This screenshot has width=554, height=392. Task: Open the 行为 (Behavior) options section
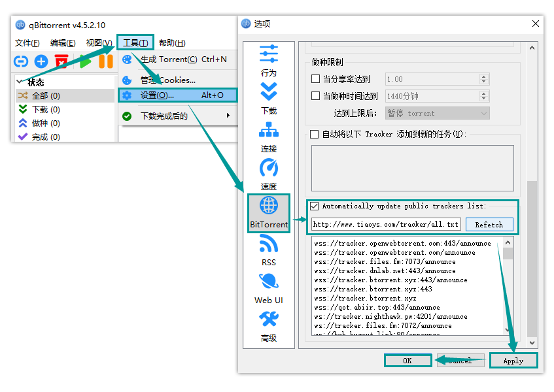point(269,61)
